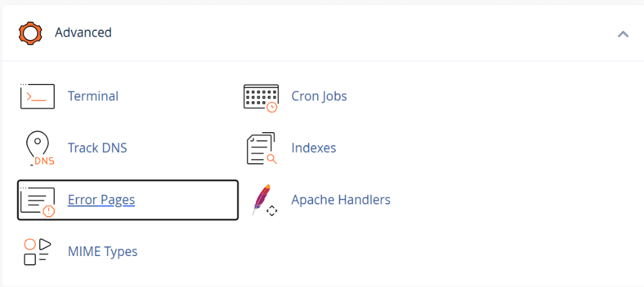Click the Apache Handlers feather icon

(x=261, y=200)
